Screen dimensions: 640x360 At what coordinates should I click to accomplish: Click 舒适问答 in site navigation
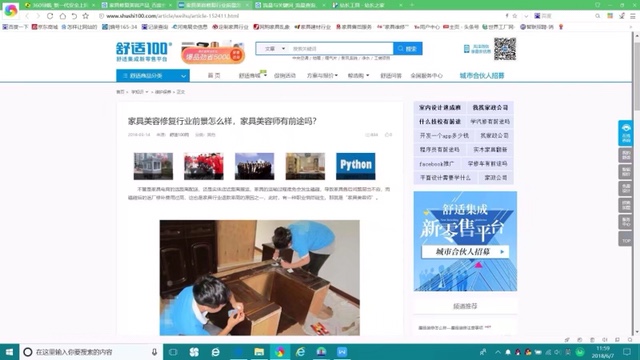[x=391, y=76]
